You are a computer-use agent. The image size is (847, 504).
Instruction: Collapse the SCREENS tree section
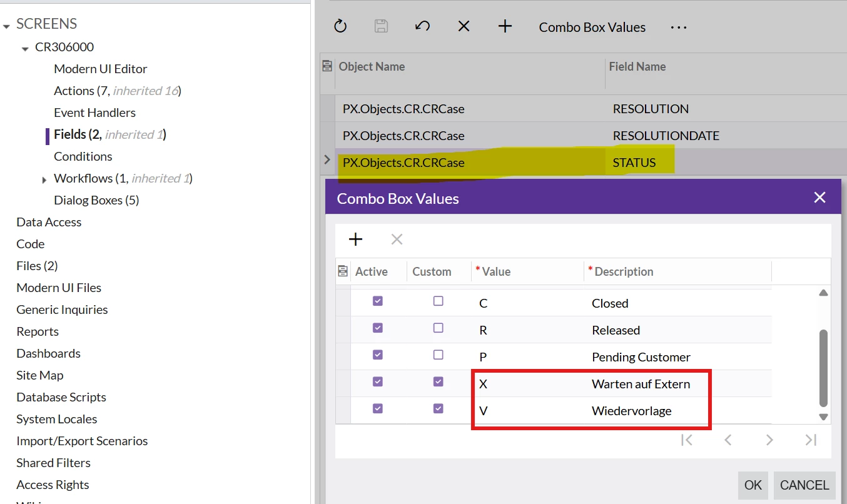(x=7, y=26)
